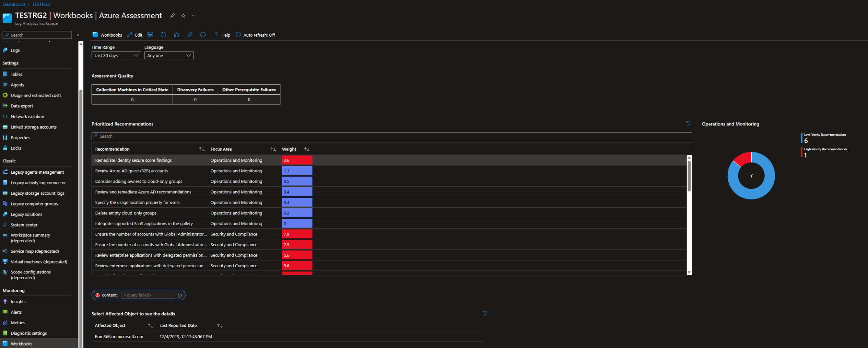Open Diagnostic settings from the Monitoring menu
This screenshot has height=348, width=868.
coord(28,333)
